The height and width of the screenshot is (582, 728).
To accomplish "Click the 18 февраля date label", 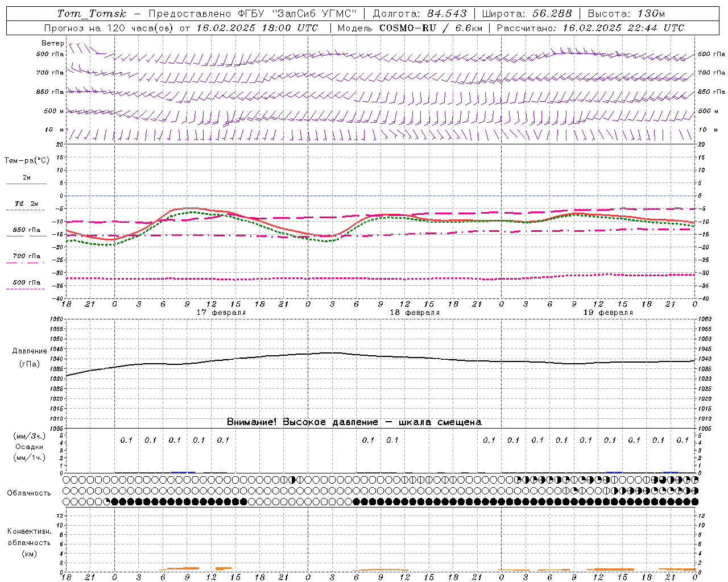I will point(415,313).
